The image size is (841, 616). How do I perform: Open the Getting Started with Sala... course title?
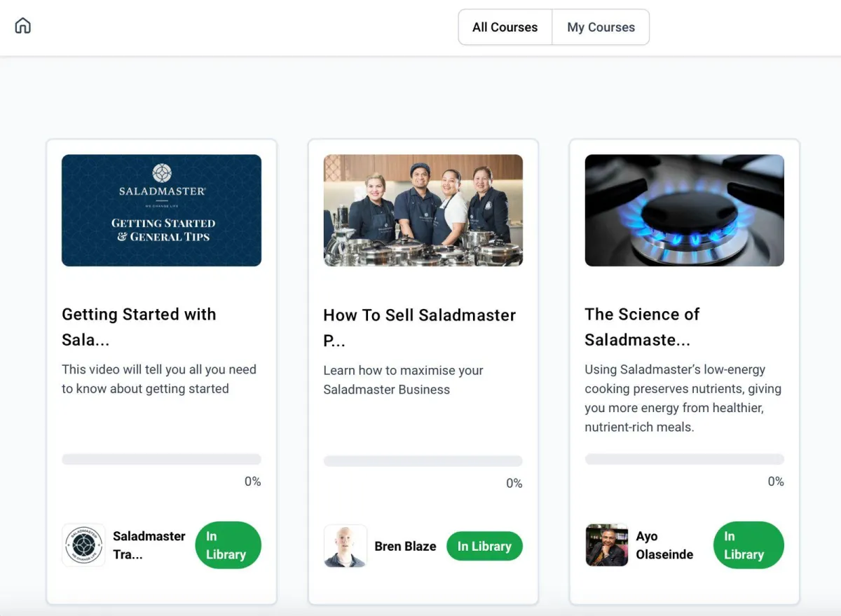(x=139, y=327)
